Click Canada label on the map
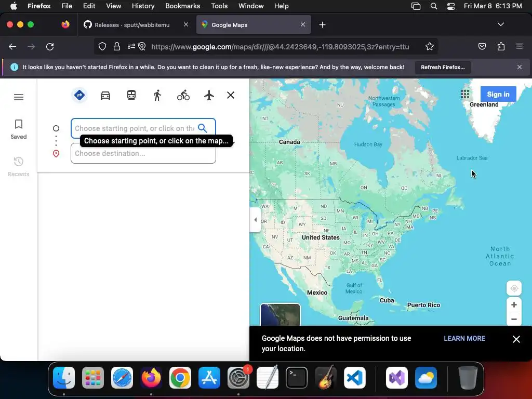The image size is (532, 399). 289,142
